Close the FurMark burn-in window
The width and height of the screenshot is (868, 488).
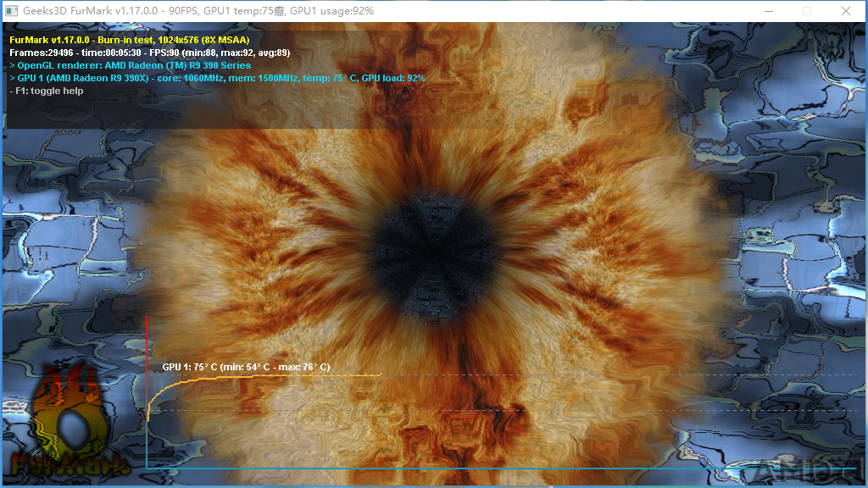(846, 11)
